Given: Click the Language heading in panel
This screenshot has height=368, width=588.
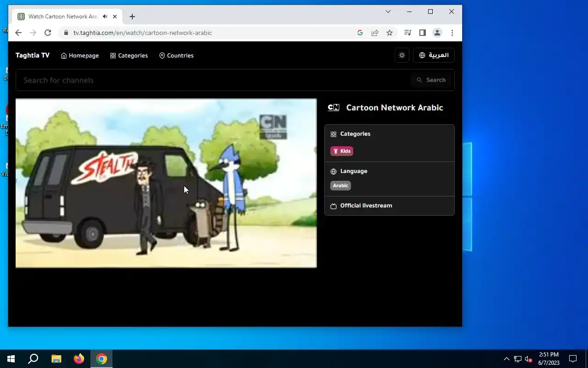Looking at the screenshot, I should [354, 171].
